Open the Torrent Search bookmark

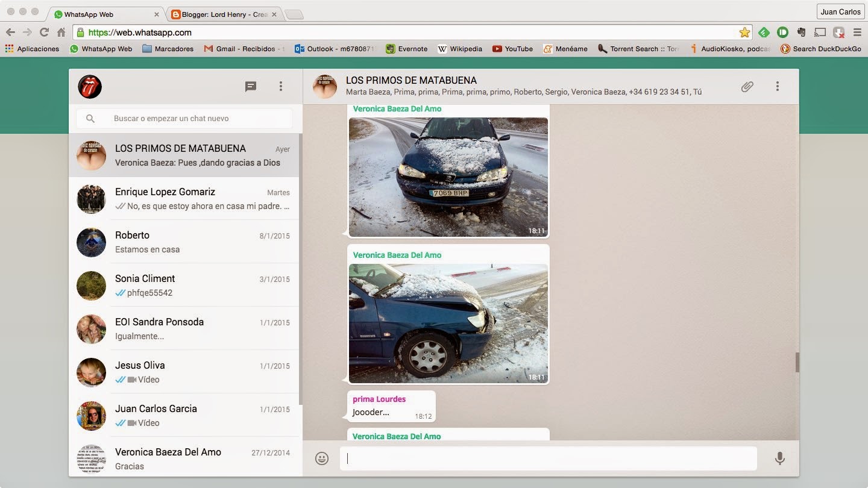point(638,49)
